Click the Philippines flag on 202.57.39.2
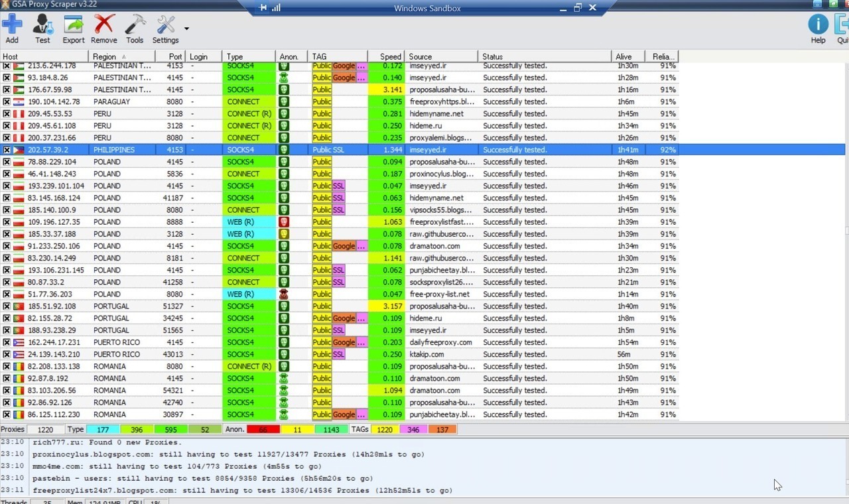The image size is (849, 504). (x=19, y=150)
